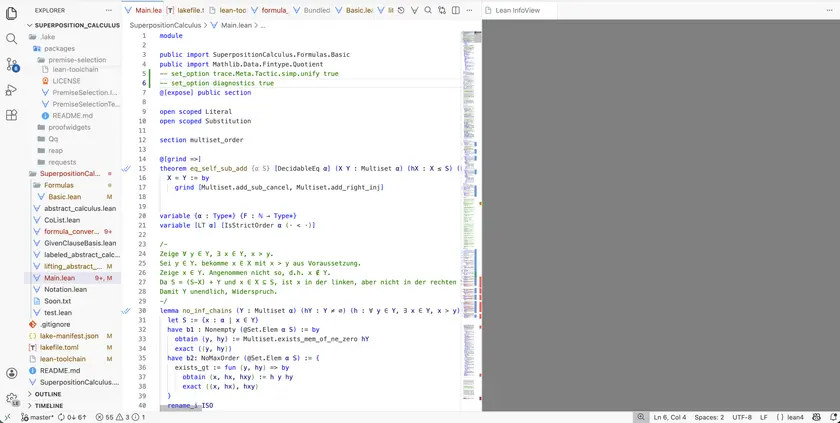The width and height of the screenshot is (840, 423).
Task: Open the Search view in activity bar
Action: click(x=12, y=38)
